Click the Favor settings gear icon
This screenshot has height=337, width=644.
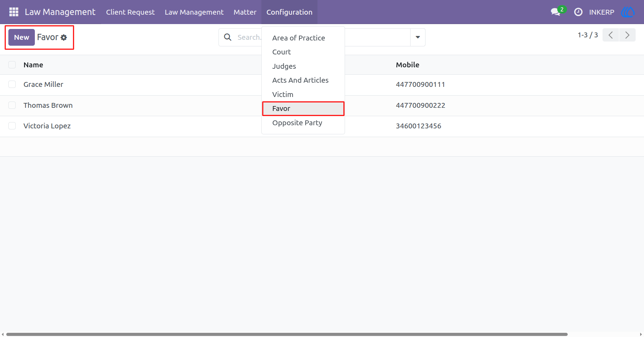[64, 37]
